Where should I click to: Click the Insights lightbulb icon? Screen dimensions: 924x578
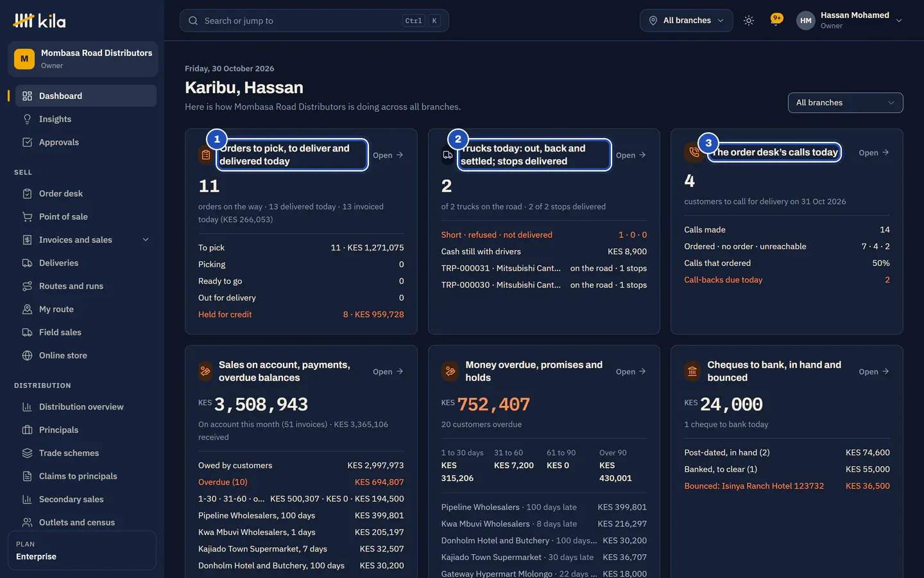click(27, 119)
